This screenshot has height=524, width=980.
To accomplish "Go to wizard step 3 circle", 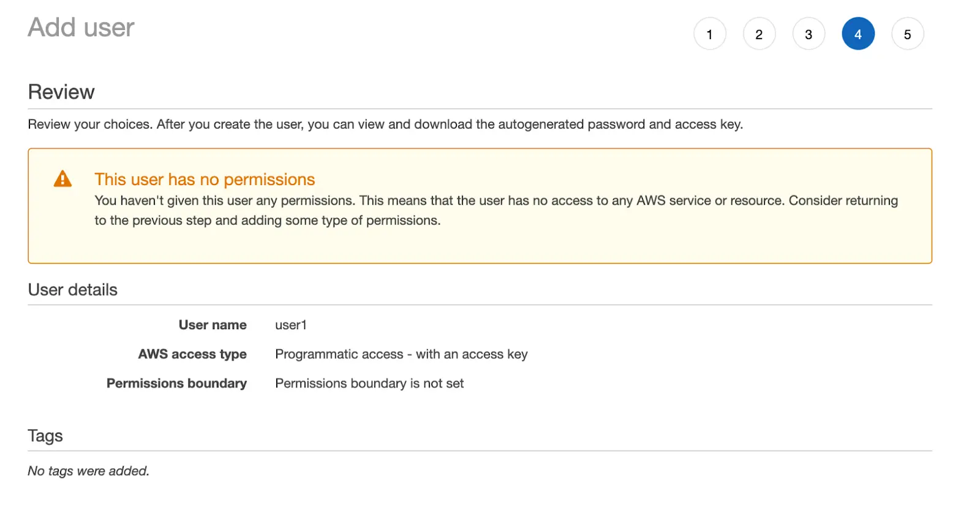I will (809, 34).
